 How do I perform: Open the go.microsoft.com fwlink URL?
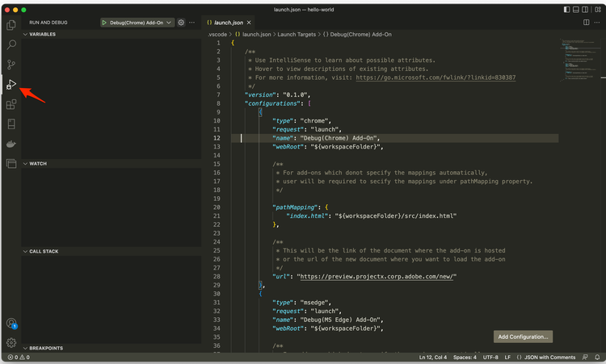(436, 77)
